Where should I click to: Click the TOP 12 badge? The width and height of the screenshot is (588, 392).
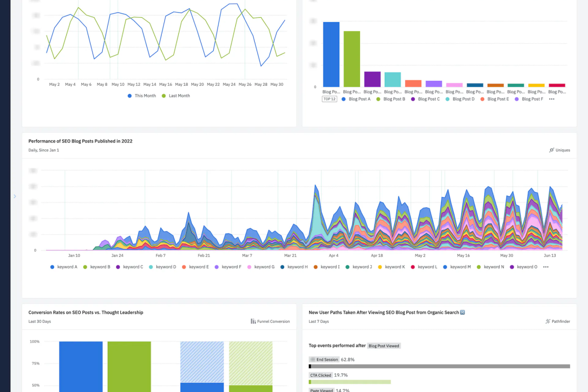point(329,99)
